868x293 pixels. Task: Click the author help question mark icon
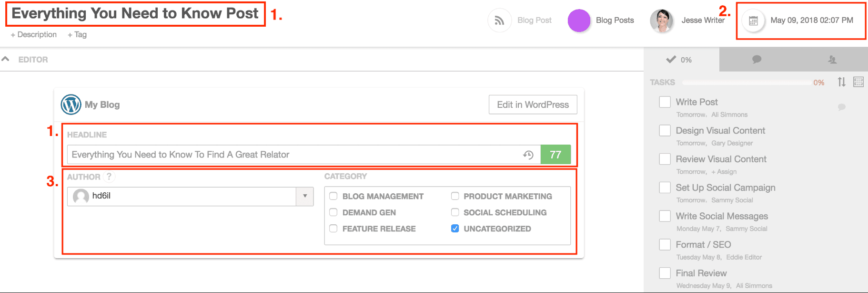click(109, 177)
